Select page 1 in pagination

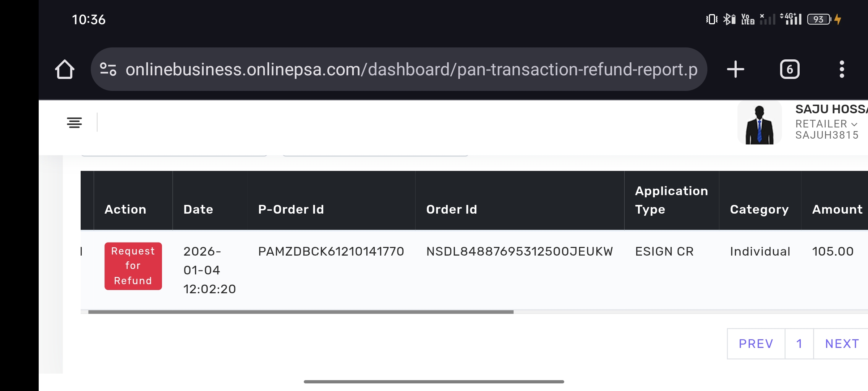799,344
